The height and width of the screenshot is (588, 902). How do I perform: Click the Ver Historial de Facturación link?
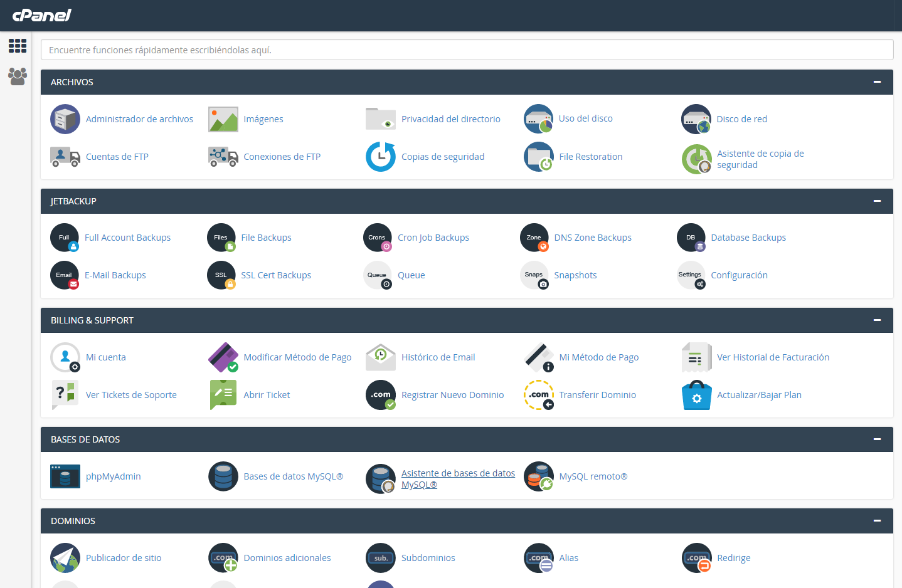tap(773, 357)
